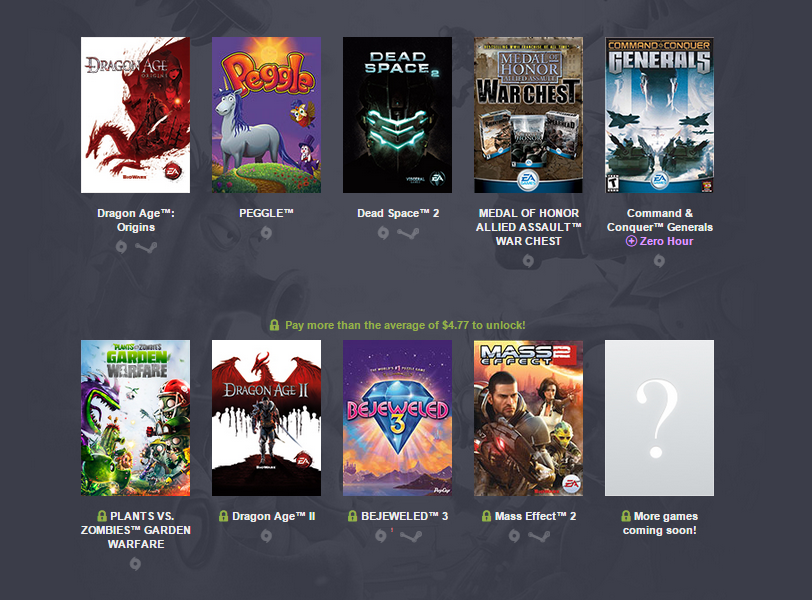Click the Dragon Age II title link
Viewport: 812px width, 600px height.
tap(273, 516)
